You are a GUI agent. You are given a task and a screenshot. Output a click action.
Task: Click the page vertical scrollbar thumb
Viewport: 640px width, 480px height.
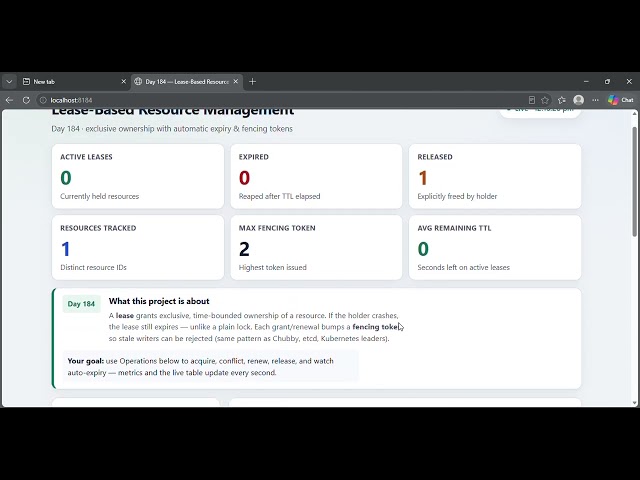635,181
